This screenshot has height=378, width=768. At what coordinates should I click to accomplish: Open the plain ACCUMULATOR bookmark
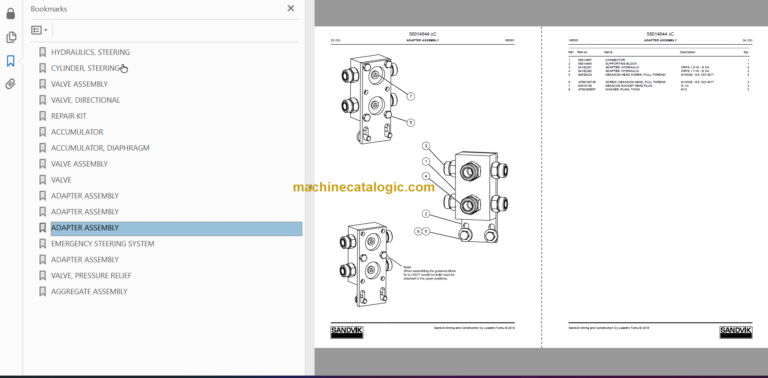pyautogui.click(x=77, y=132)
